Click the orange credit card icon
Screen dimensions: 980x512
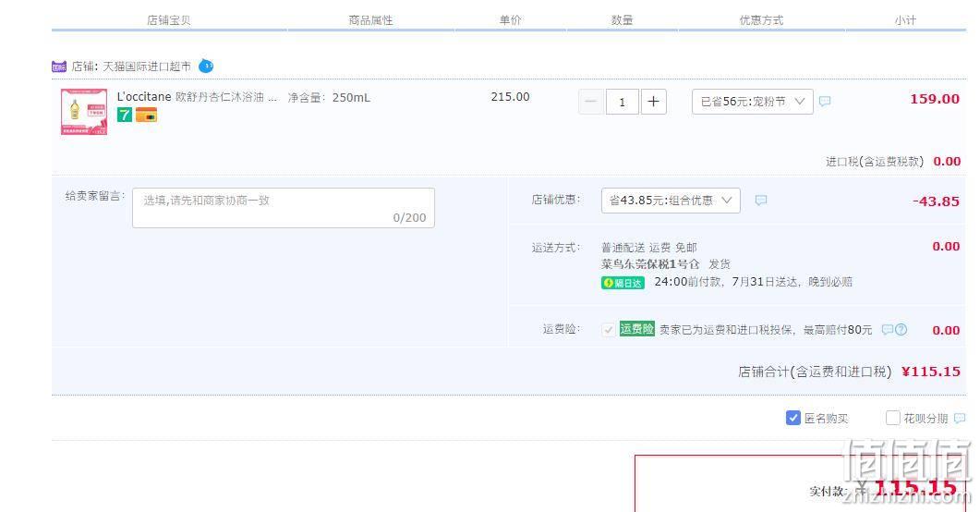[146, 115]
